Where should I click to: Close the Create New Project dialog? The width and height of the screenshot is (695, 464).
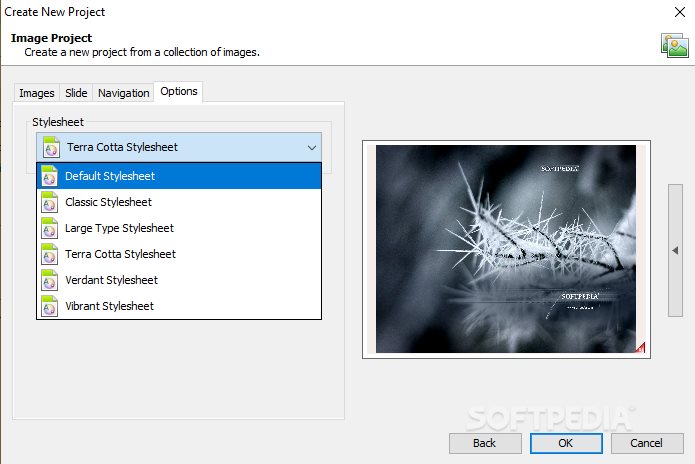click(680, 12)
